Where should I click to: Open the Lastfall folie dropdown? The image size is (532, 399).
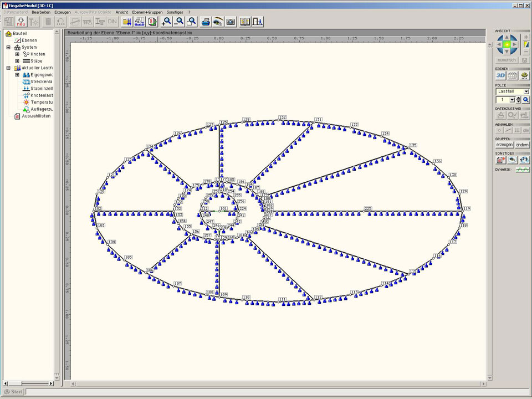point(526,91)
